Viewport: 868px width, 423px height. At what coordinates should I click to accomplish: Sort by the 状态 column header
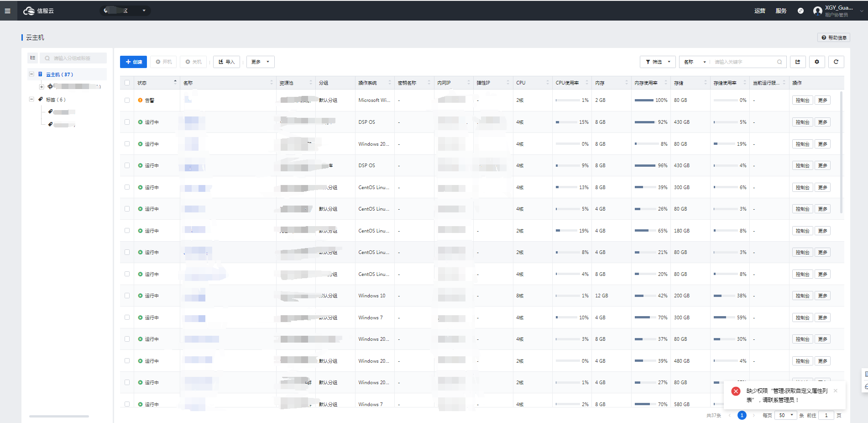(142, 83)
